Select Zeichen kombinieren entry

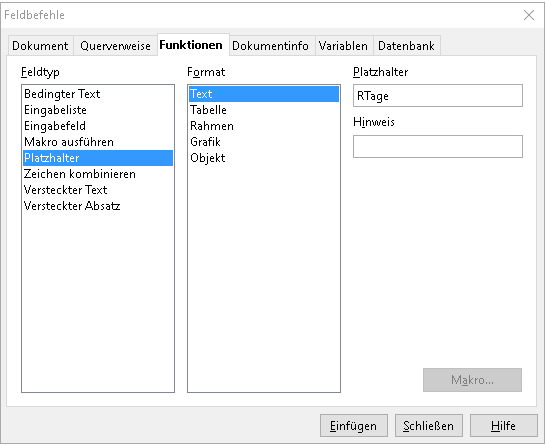(98, 174)
